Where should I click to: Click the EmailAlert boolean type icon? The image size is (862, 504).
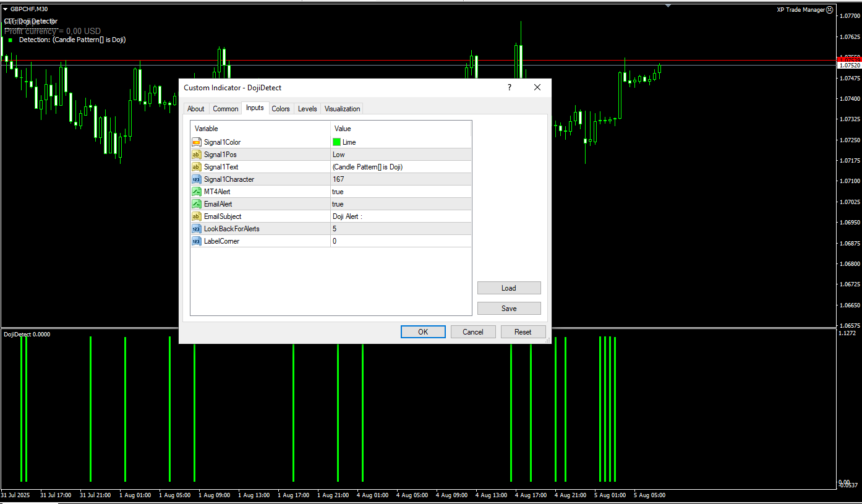tap(196, 204)
